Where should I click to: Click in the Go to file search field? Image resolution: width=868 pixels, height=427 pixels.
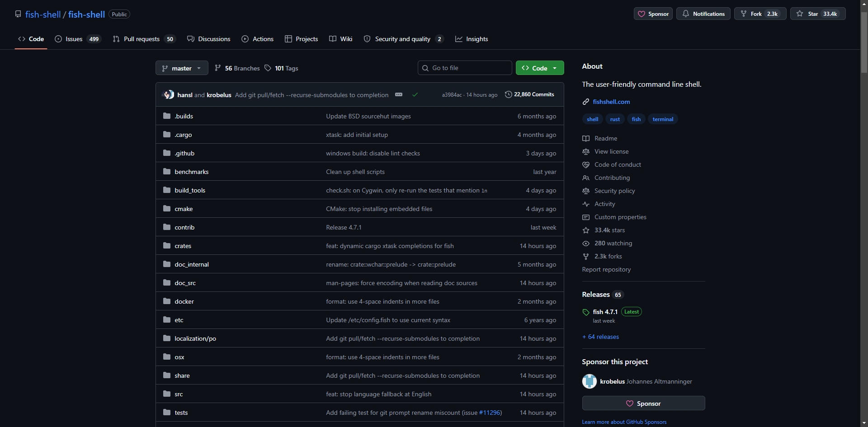(465, 68)
